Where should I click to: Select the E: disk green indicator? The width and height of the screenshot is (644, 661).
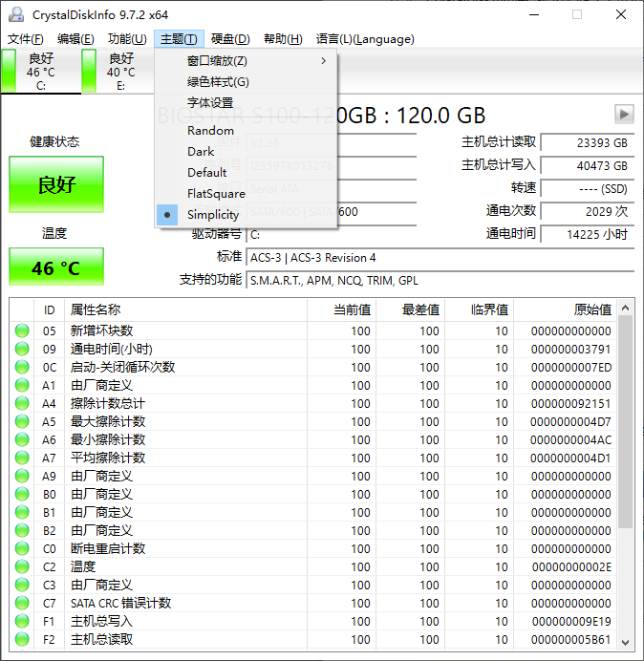[x=89, y=71]
